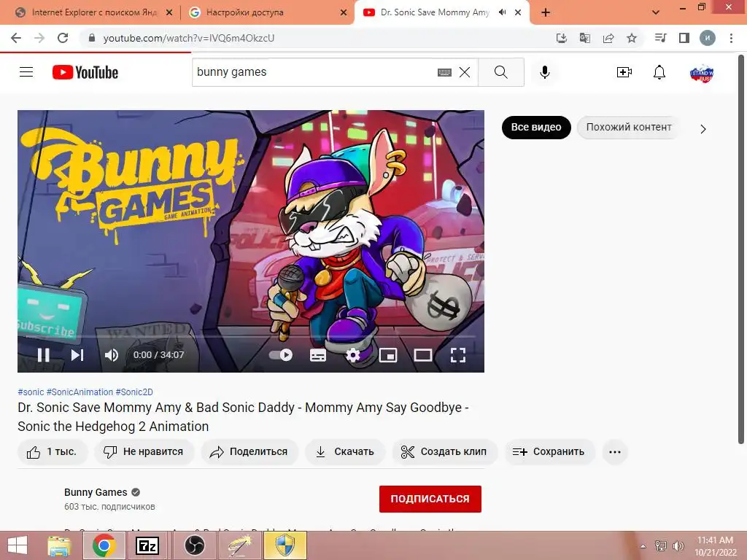Mute the video player volume
Viewport: 747px width, 560px height.
112,355
